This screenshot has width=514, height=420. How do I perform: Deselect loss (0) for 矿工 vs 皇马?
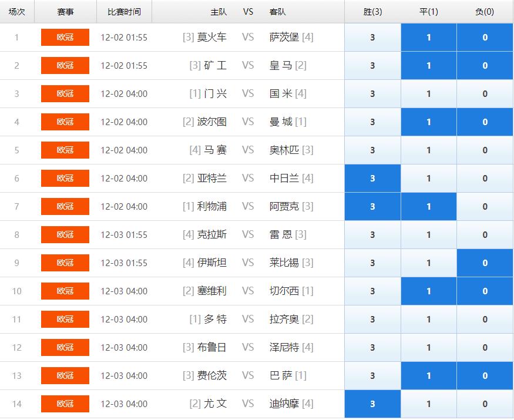(485, 66)
